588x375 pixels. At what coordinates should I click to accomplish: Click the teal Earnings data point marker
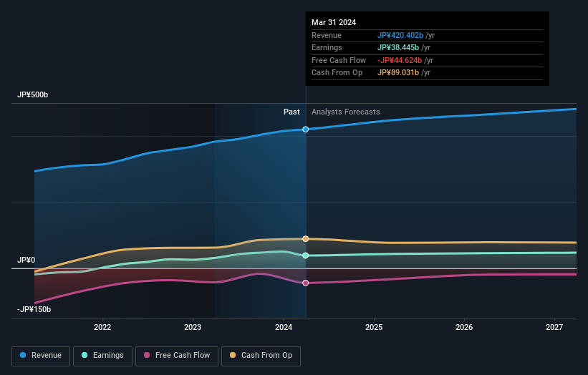306,255
